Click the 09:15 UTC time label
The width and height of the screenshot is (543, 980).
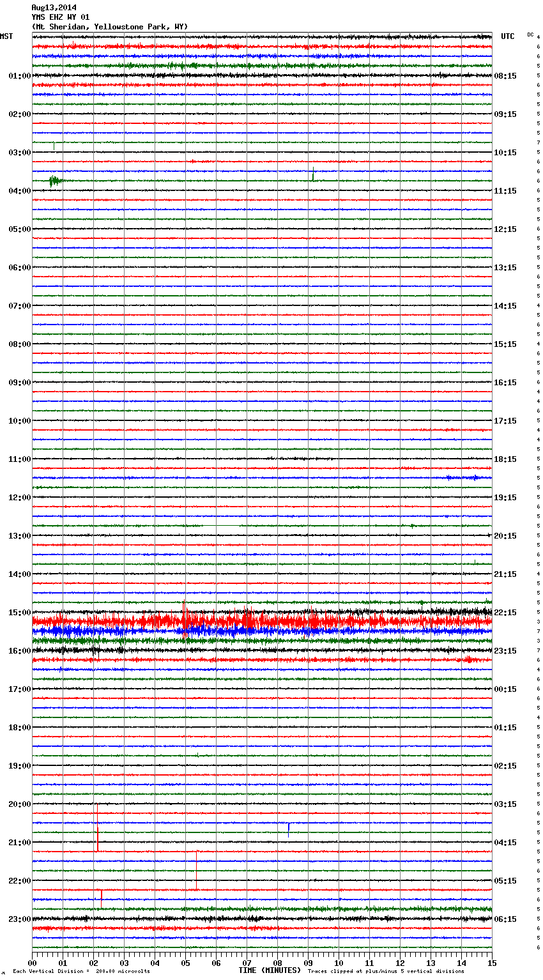point(505,114)
